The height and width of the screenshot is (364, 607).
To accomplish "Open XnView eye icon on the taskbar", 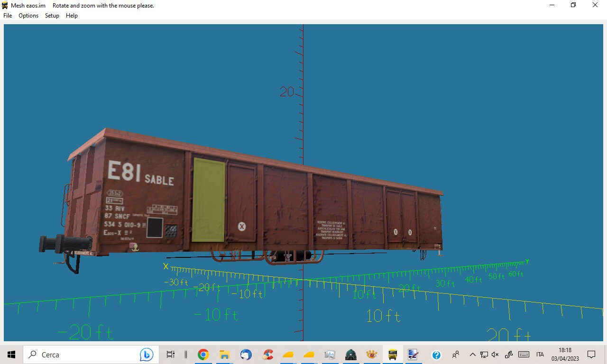I will coord(371,355).
